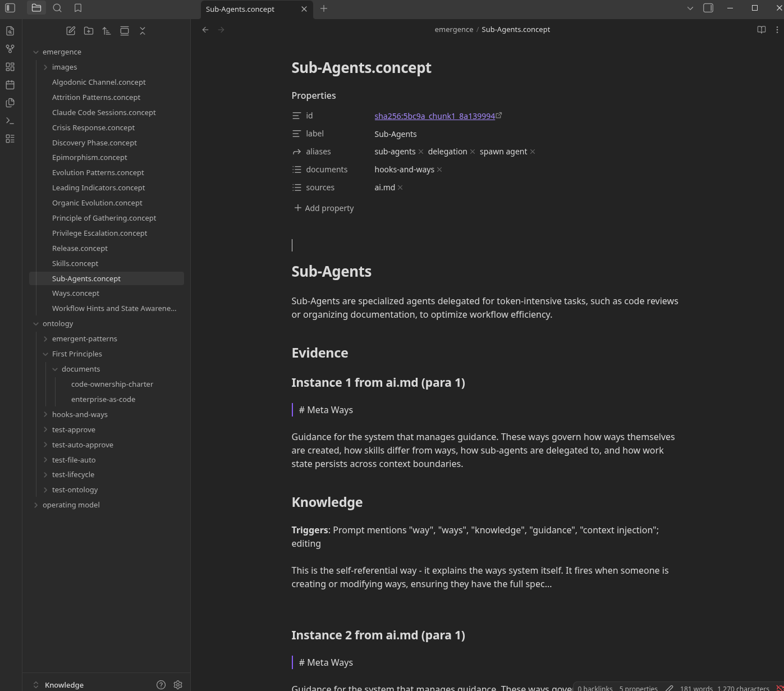
Task: Change file sort order
Action: [107, 31]
